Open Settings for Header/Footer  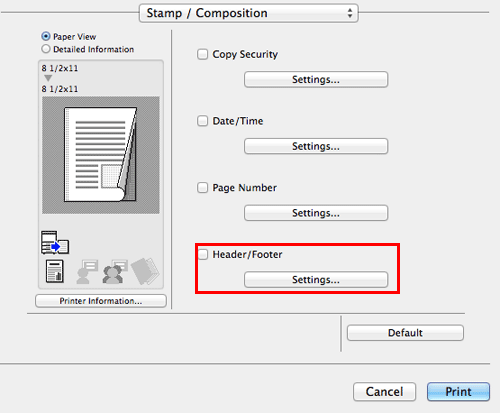click(x=316, y=279)
